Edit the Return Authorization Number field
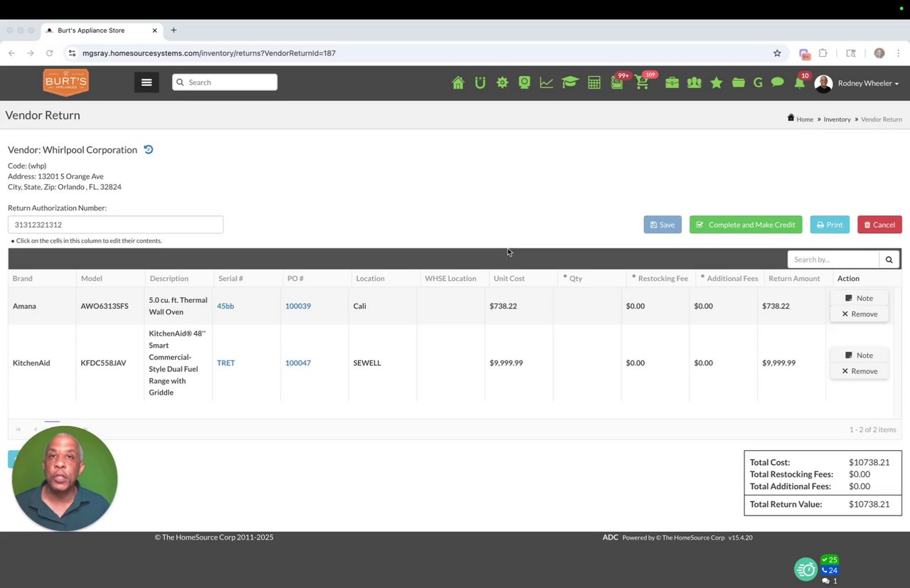The image size is (910, 588). pyautogui.click(x=115, y=225)
